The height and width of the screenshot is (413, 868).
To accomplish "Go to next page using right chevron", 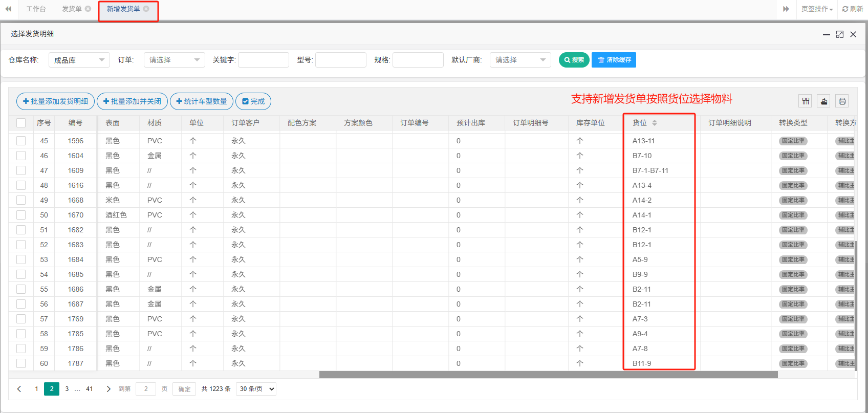I will click(x=108, y=389).
